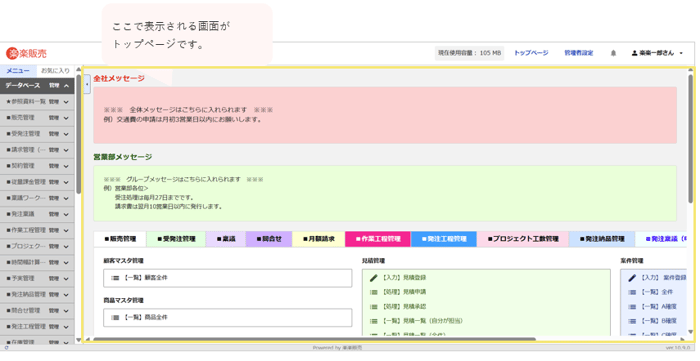Screen dimensions: 700x361
Task: Open the notification bell
Action: pos(613,53)
